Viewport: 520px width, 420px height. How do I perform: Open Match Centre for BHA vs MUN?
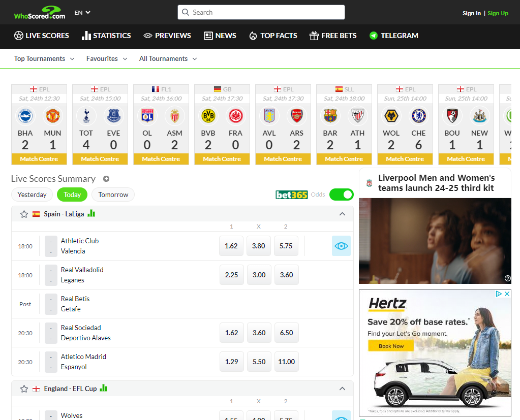pyautogui.click(x=39, y=159)
